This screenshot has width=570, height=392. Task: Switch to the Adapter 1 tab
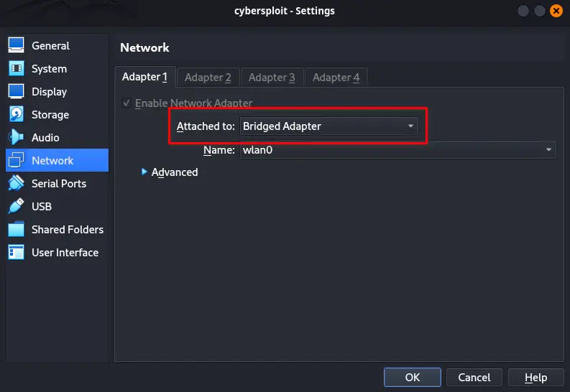(144, 77)
